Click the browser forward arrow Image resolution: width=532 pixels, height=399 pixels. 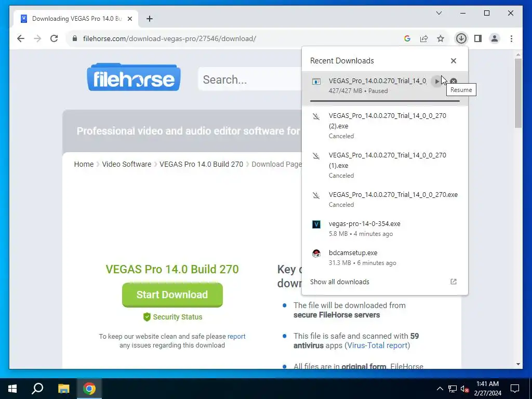click(x=37, y=38)
